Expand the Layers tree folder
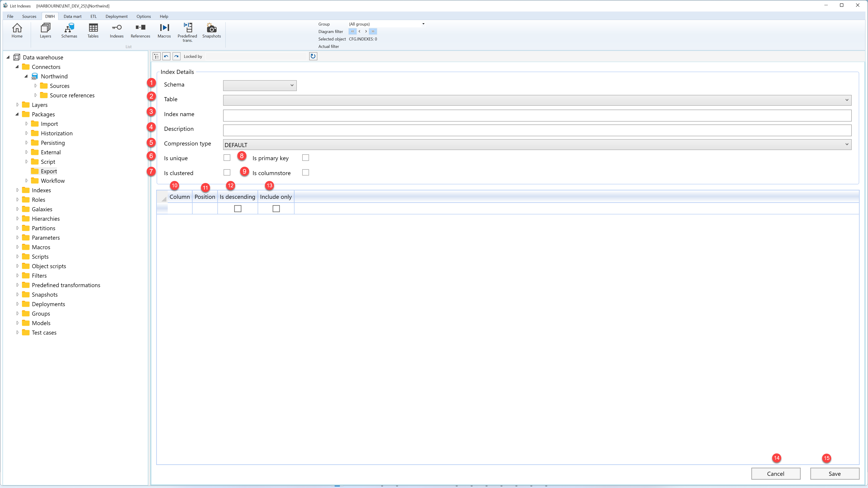Image resolution: width=868 pixels, height=488 pixels. point(18,105)
